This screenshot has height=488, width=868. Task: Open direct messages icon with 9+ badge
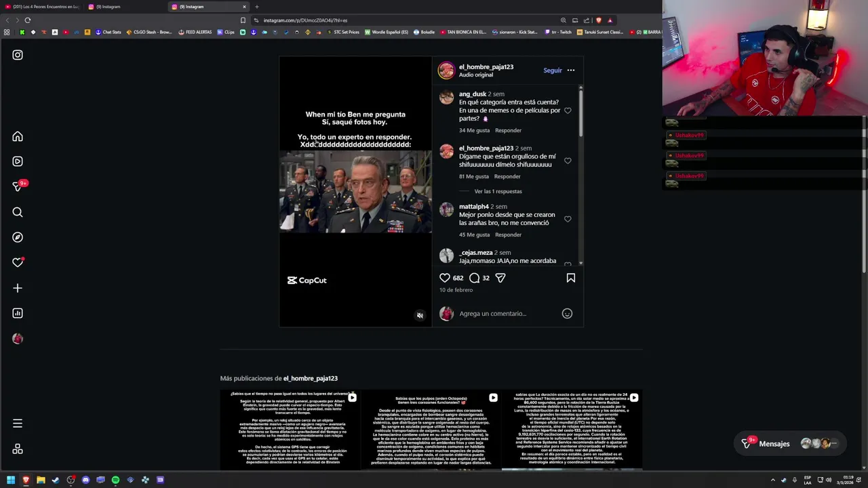[x=18, y=186]
